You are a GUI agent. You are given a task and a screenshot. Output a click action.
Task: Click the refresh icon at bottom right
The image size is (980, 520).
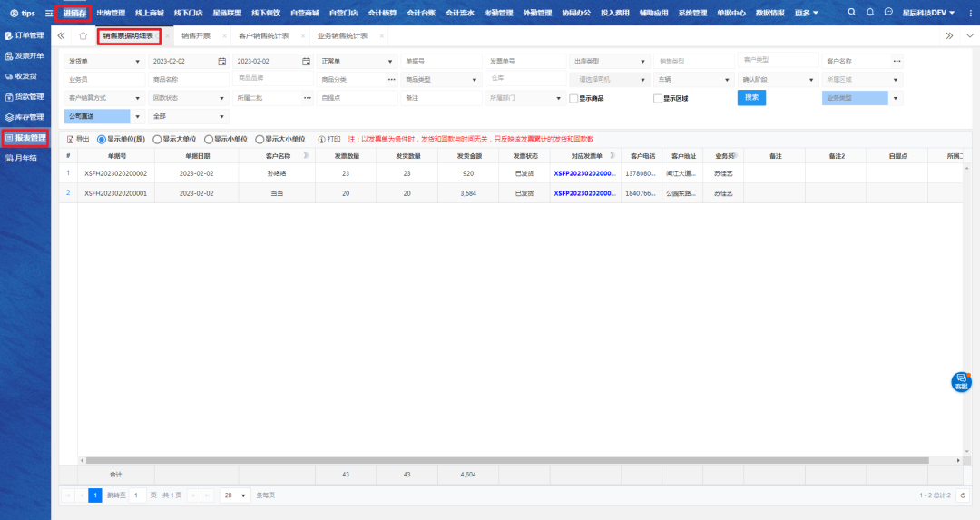coord(963,495)
